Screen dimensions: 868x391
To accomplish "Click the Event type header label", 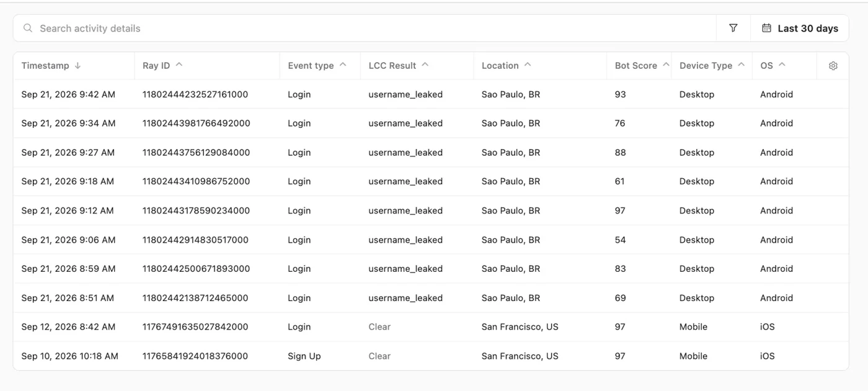I will [311, 66].
